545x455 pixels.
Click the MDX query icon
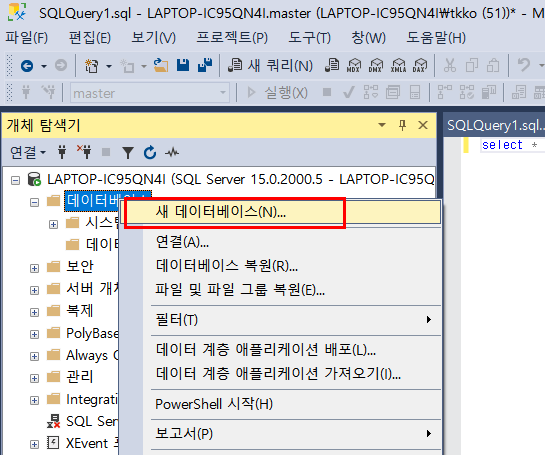coord(354,65)
